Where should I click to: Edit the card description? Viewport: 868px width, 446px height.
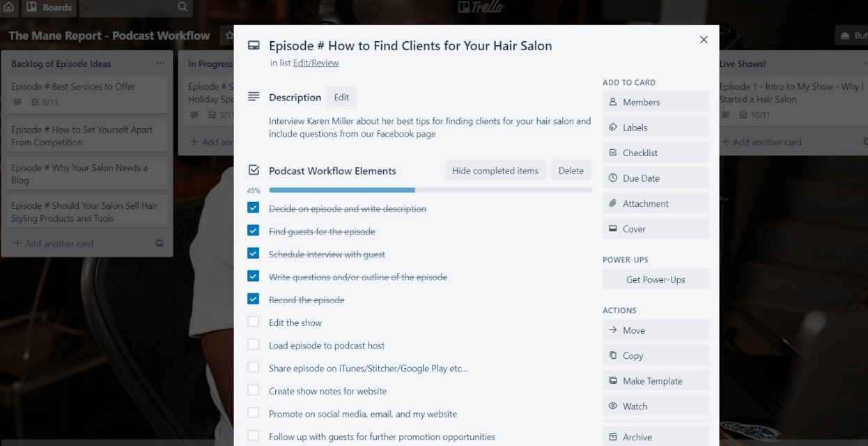click(x=341, y=98)
